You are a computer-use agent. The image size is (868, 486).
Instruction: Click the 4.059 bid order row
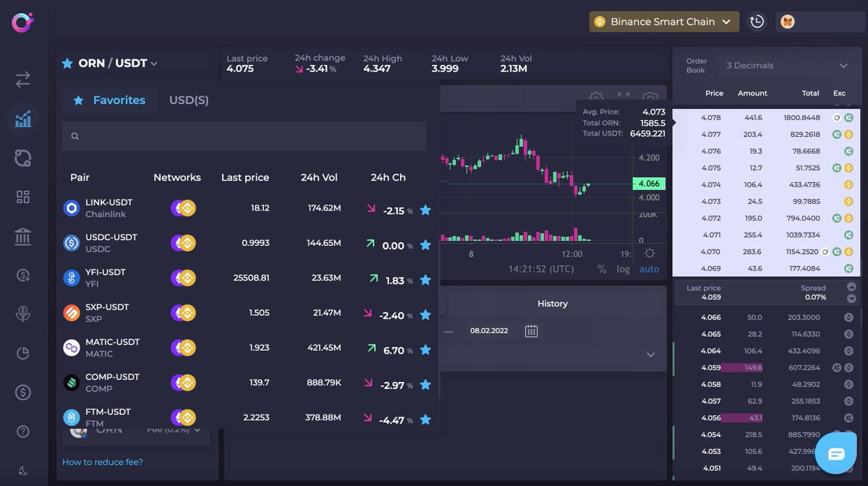[767, 367]
